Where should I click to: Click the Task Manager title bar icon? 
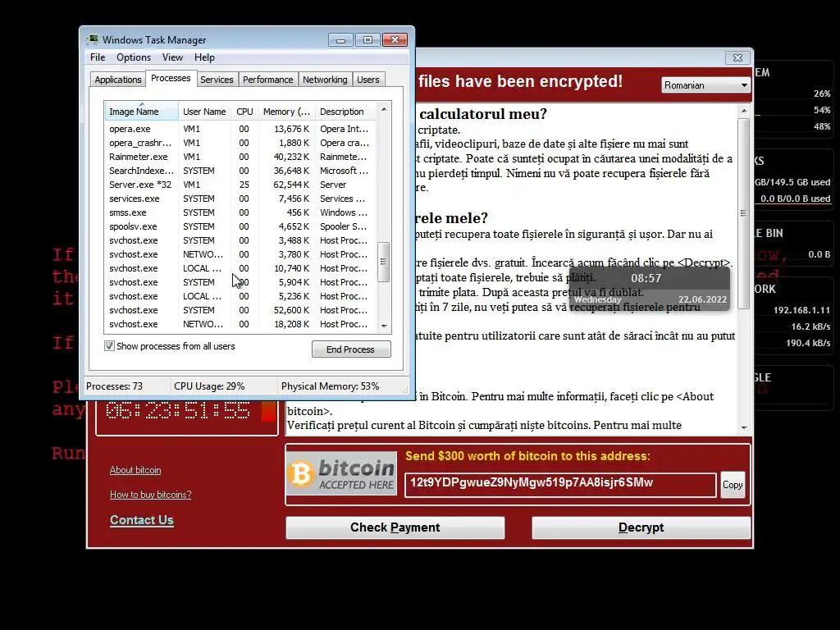pyautogui.click(x=93, y=39)
